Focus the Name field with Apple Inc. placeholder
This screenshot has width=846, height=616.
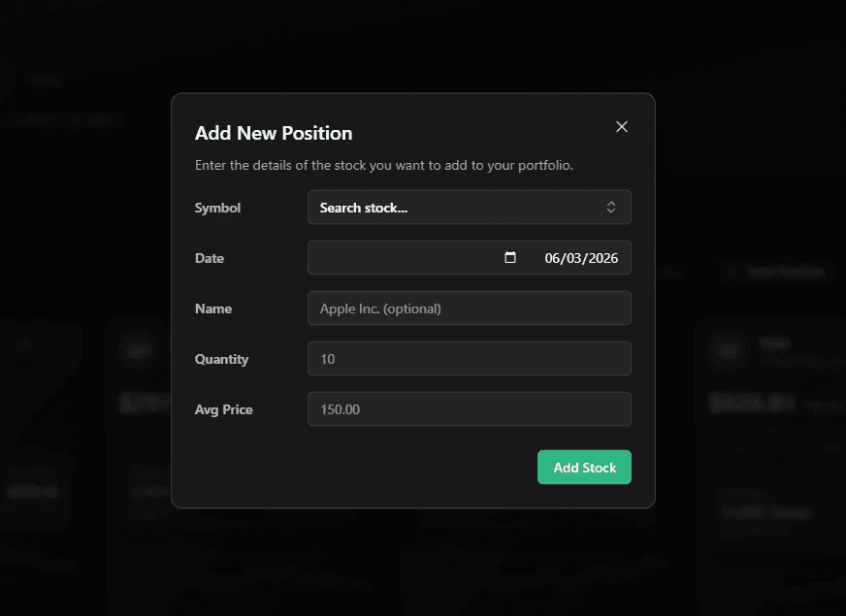coord(470,308)
